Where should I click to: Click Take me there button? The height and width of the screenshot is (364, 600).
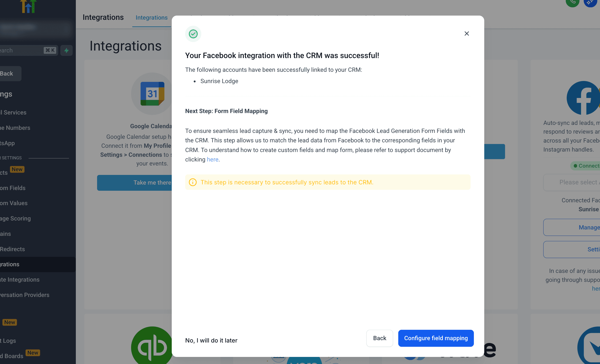pos(134,182)
